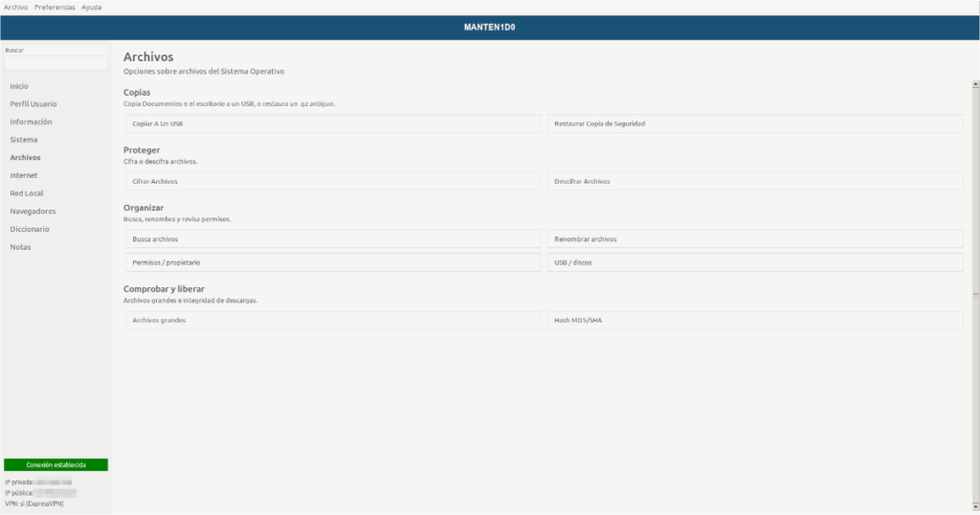Select Notas in the sidebar
Image resolution: width=980 pixels, height=515 pixels.
(20, 247)
